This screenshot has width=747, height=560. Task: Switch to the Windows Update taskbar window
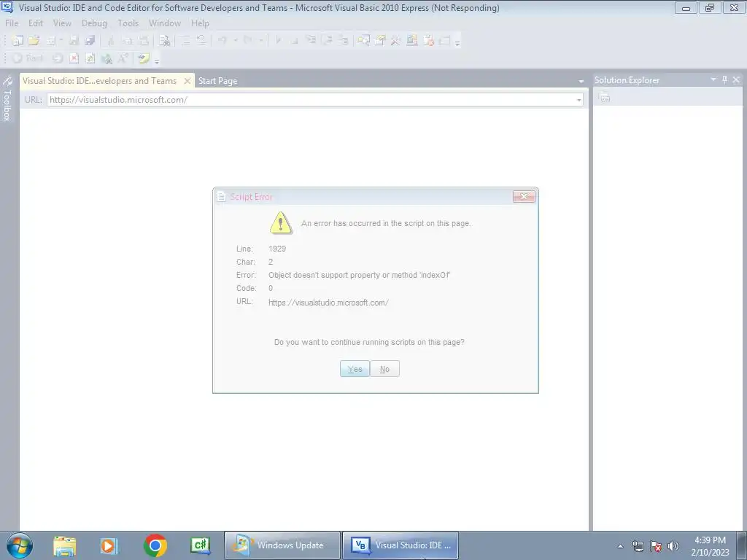(x=282, y=545)
